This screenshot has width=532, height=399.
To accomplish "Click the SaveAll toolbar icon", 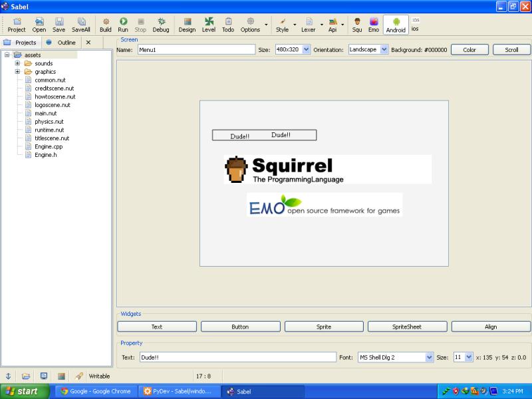I will pyautogui.click(x=81, y=25).
